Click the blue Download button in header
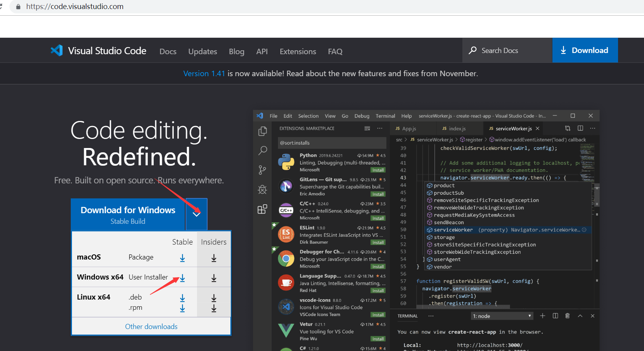Image resolution: width=644 pixels, height=351 pixels. 585,50
